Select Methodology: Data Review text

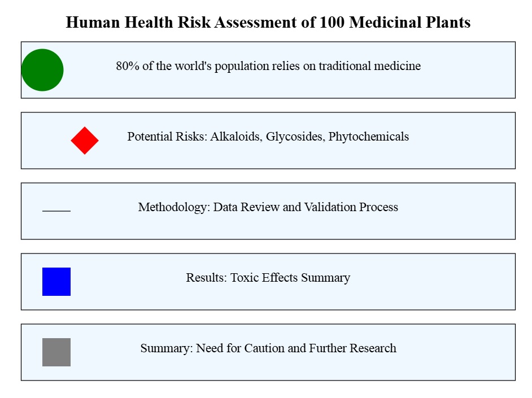pos(268,207)
